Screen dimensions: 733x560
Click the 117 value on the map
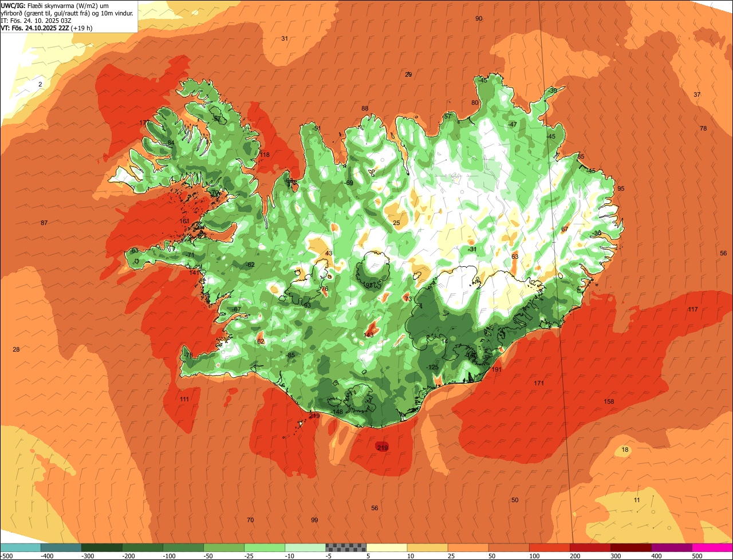pos(693,310)
